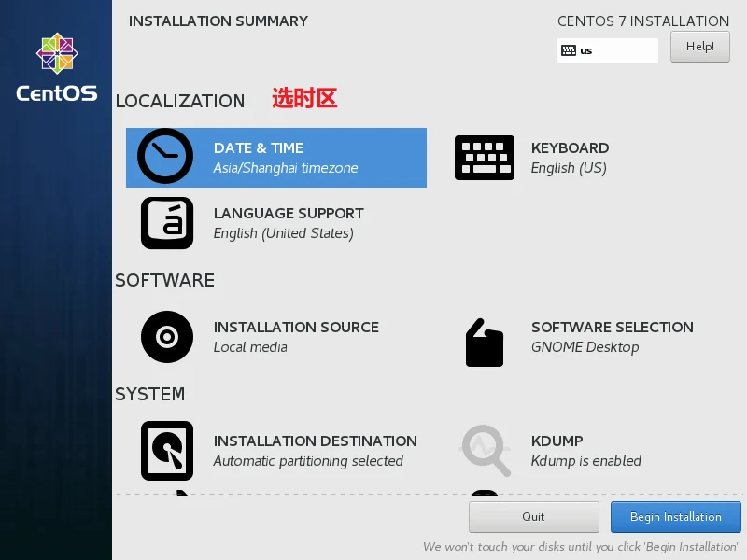The height and width of the screenshot is (560, 747).
Task: Click Automatic partitioning selected text
Action: click(308, 461)
